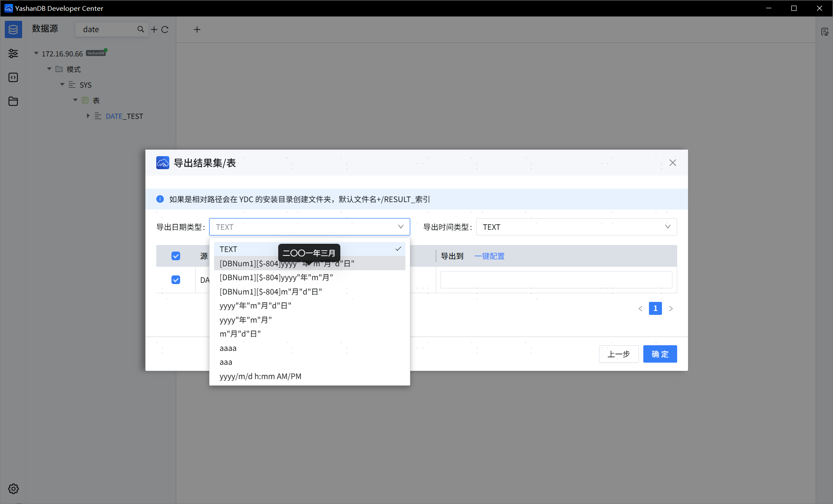
Task: Open the code console icon in sidebar
Action: click(x=13, y=77)
